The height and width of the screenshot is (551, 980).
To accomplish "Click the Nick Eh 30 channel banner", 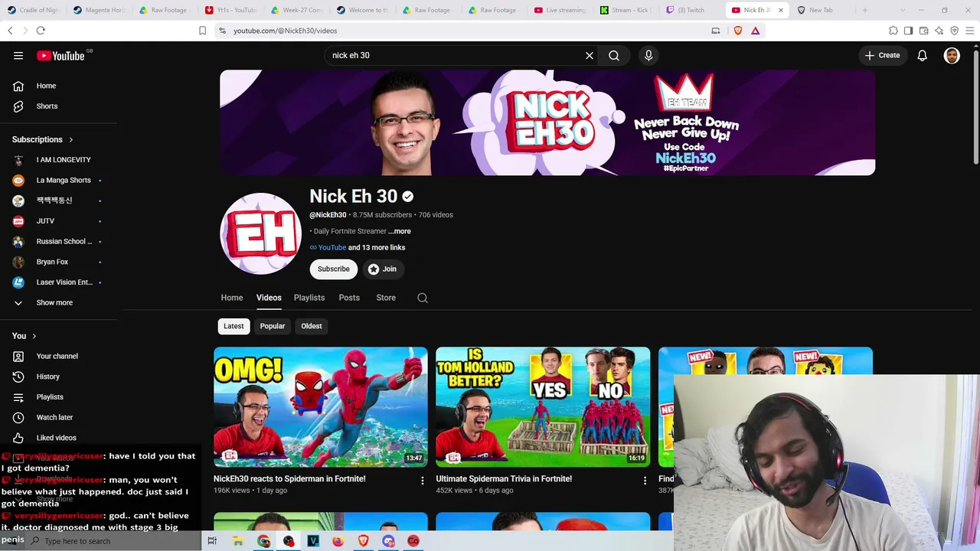I will (547, 122).
